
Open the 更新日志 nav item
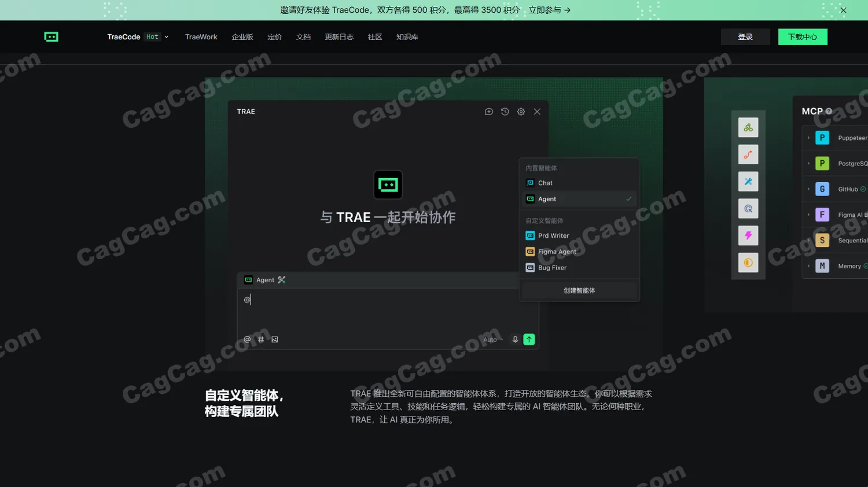point(339,37)
